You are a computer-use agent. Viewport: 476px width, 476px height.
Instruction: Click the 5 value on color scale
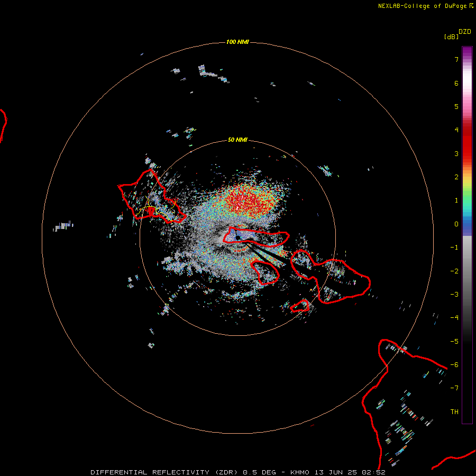coord(456,106)
